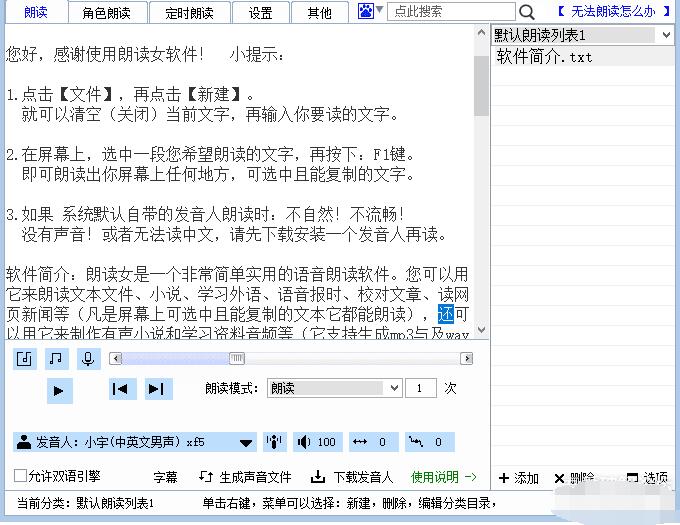Open the 设置 tab
This screenshot has height=525, width=680.
pos(261,13)
